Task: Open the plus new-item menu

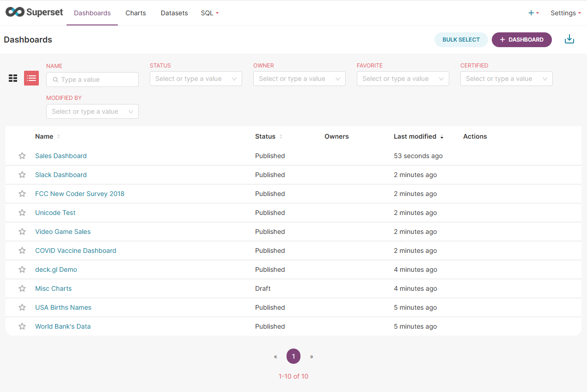Action: 533,13
